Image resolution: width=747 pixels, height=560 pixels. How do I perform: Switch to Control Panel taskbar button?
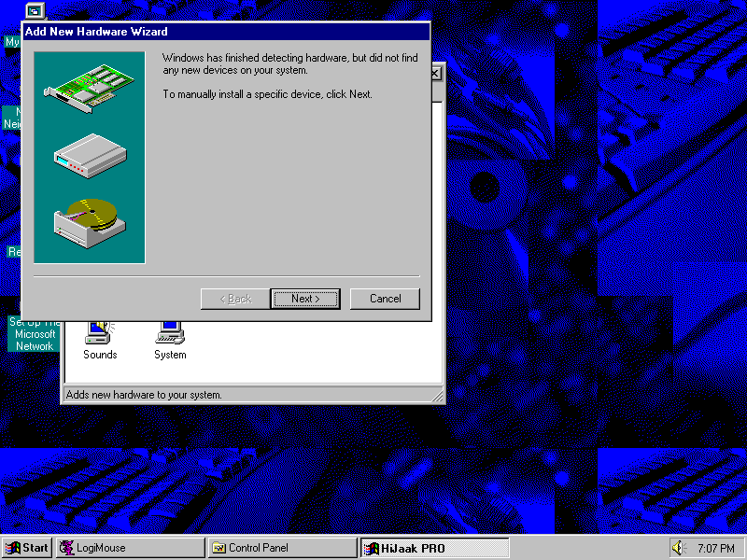click(x=282, y=548)
